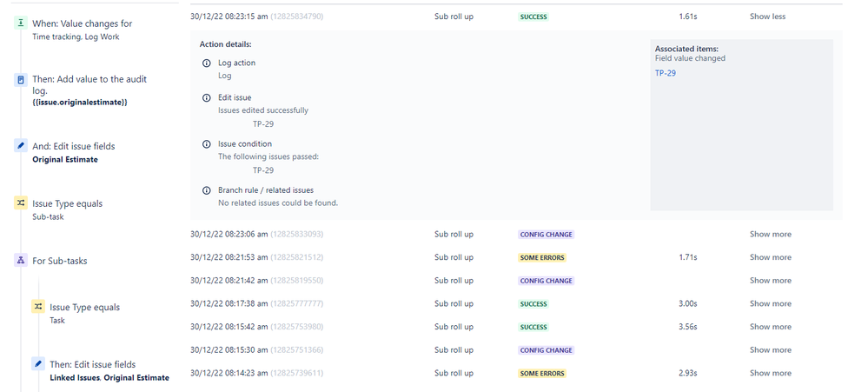The width and height of the screenshot is (868, 392).
Task: Click the duration value 1.71s
Action: 687,257
